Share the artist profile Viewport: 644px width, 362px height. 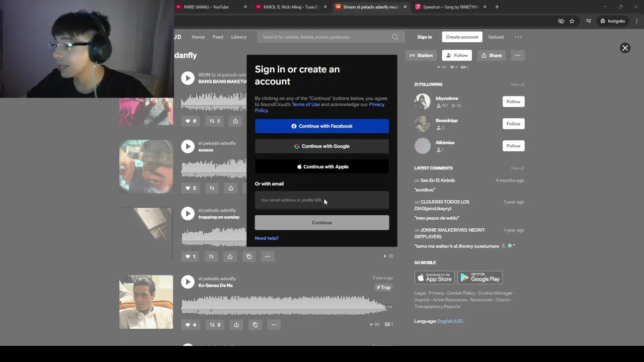pos(492,55)
